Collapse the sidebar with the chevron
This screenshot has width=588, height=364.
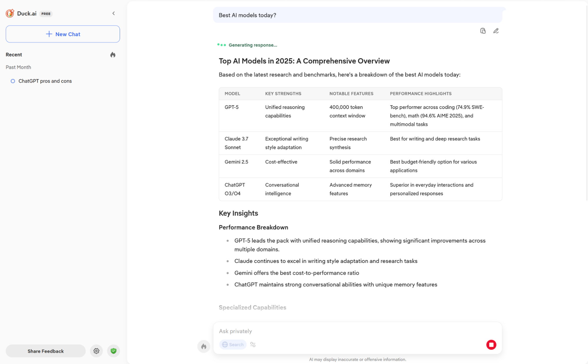click(114, 14)
